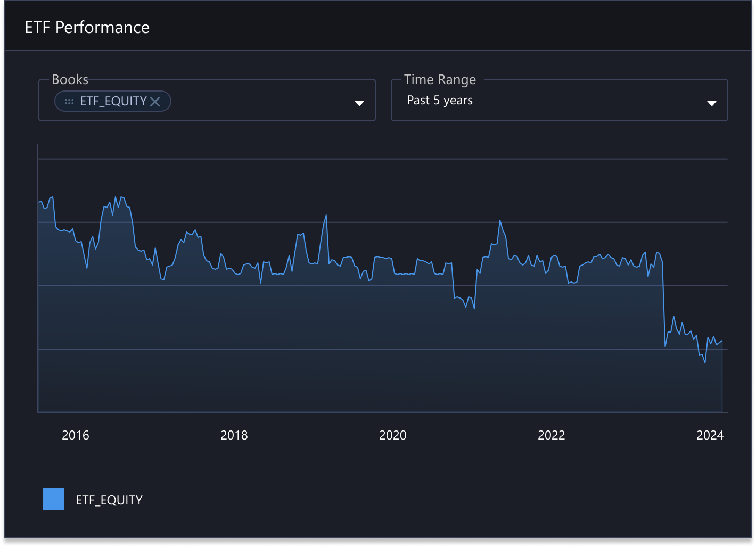Viewport: 756px width, 547px height.
Task: Click the 2016 axis label
Action: pyautogui.click(x=76, y=435)
